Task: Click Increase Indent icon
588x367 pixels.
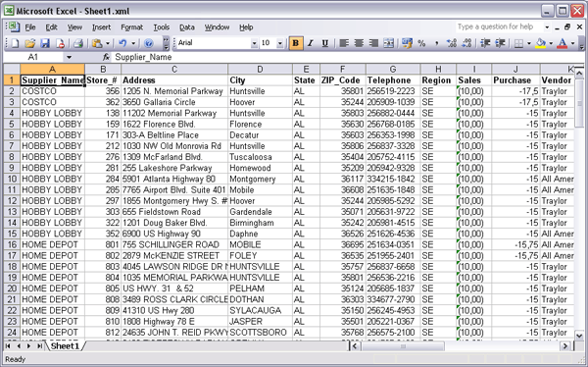Action: 500,43
